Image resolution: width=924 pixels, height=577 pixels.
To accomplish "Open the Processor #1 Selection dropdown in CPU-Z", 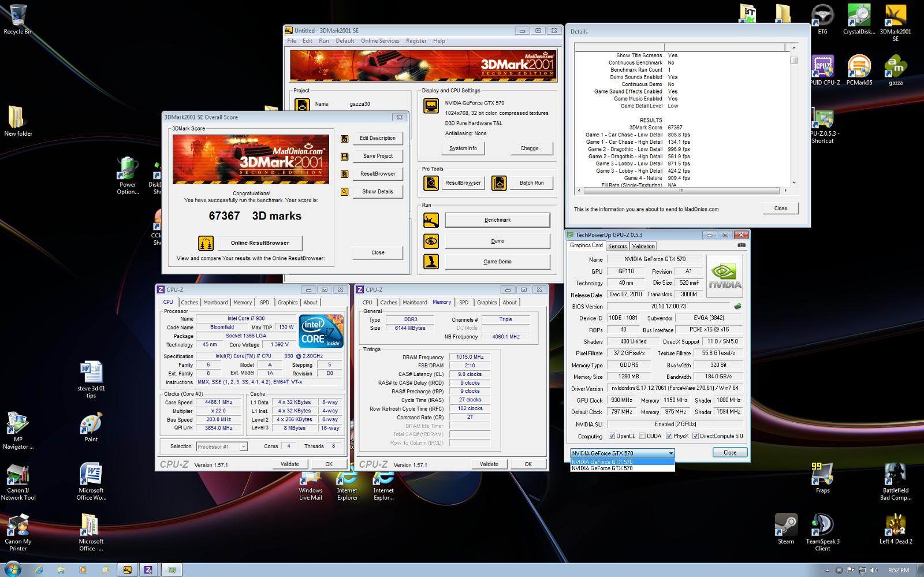I will tap(222, 446).
